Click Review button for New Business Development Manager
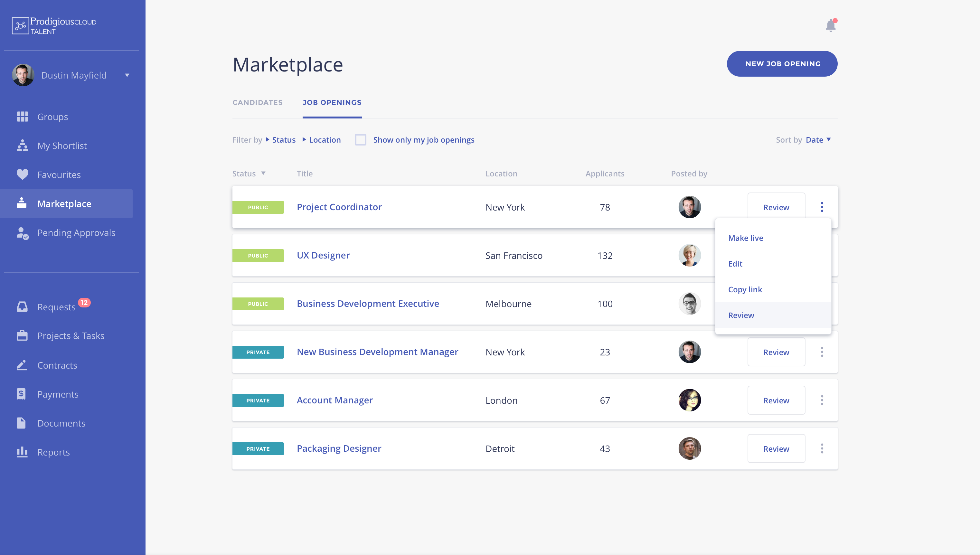980x555 pixels. coord(776,352)
